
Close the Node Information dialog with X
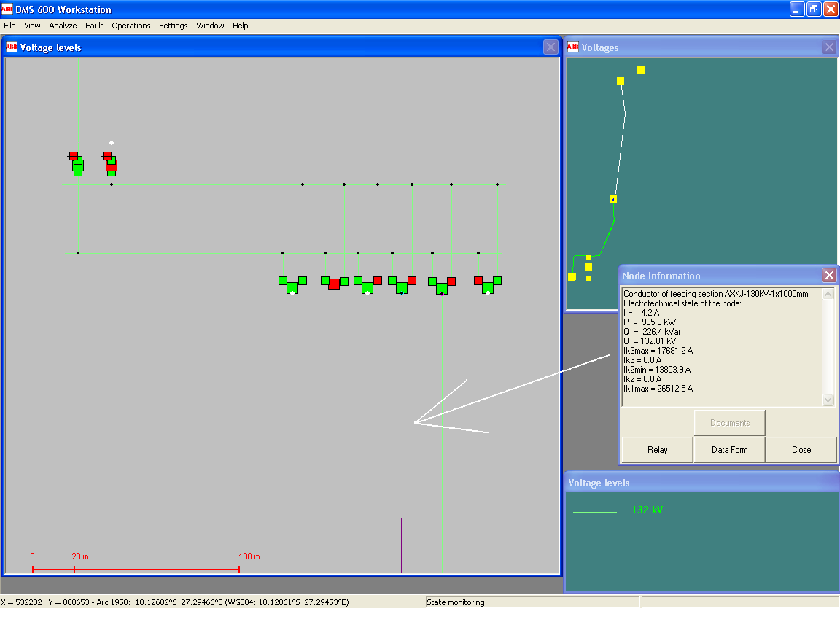[x=829, y=276]
